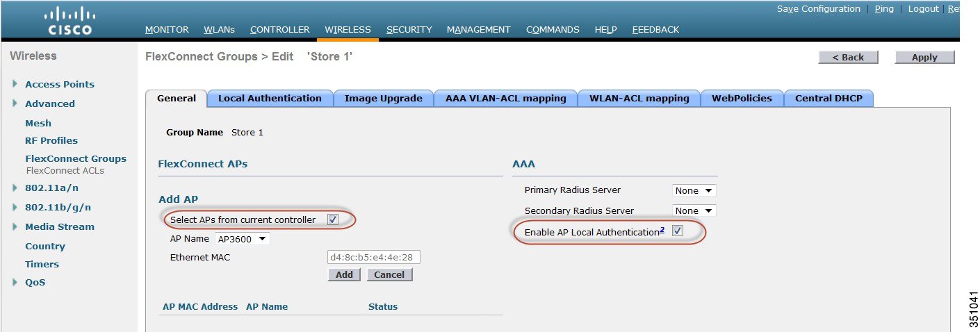Expand the Media Stream arrow icon
This screenshot has width=980, height=332.
pyautogui.click(x=15, y=226)
